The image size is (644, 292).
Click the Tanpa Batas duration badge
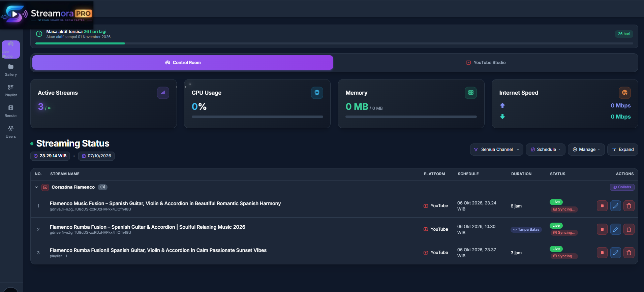(526, 230)
